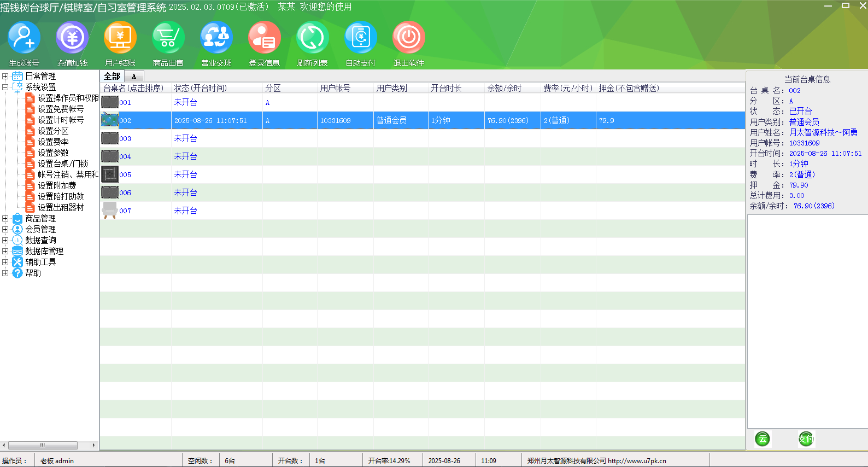This screenshot has height=467, width=868.
Task: Refresh the list with 刷新列表 icon
Action: (313, 38)
